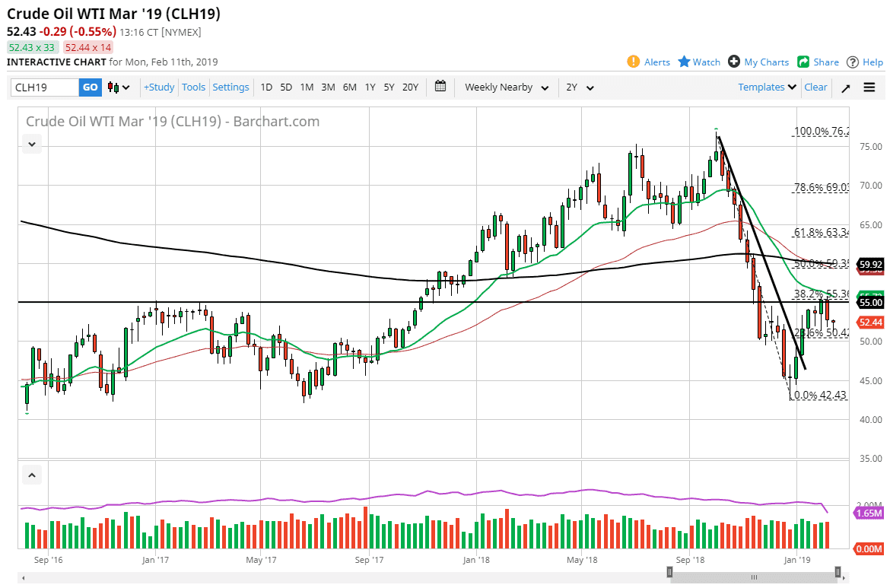890x588 pixels.
Task: Click the CLH19 symbol input field
Action: point(45,87)
